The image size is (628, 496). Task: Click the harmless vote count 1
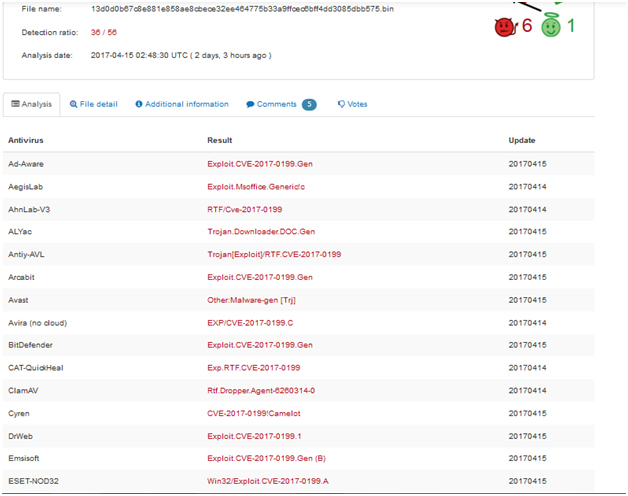click(x=571, y=26)
